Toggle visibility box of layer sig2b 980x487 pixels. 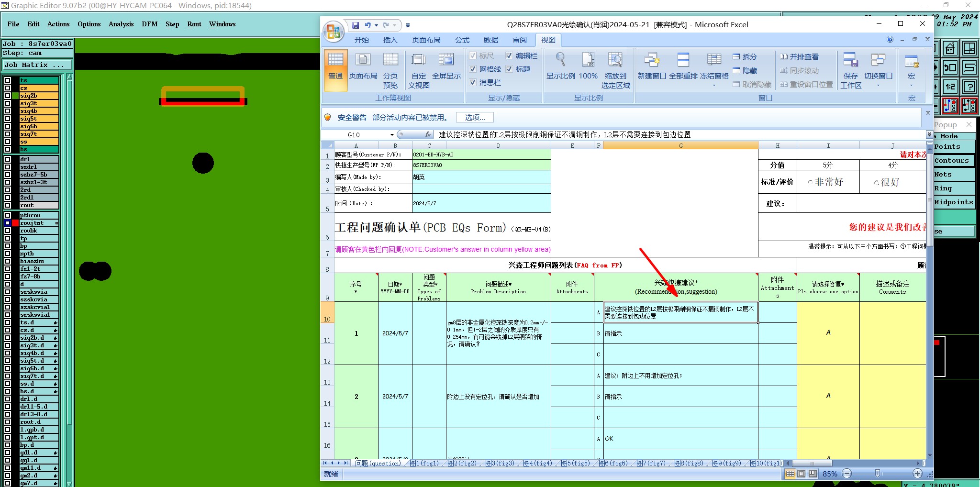8,96
